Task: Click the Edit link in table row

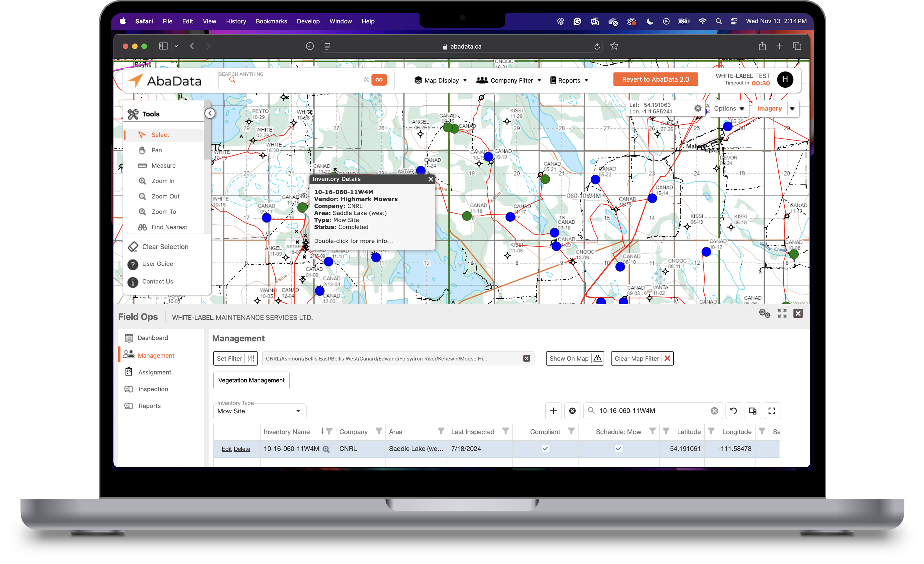Action: click(226, 449)
